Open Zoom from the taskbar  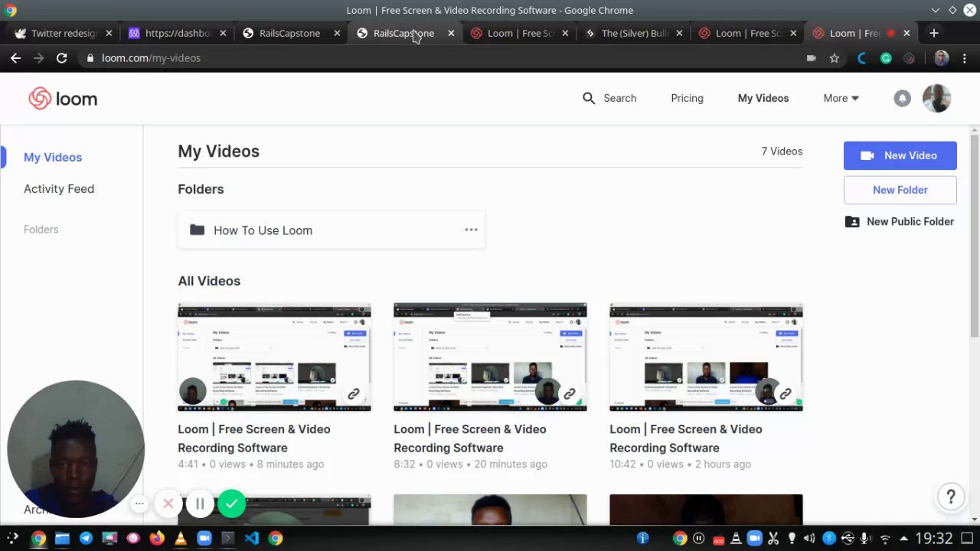coord(204,538)
